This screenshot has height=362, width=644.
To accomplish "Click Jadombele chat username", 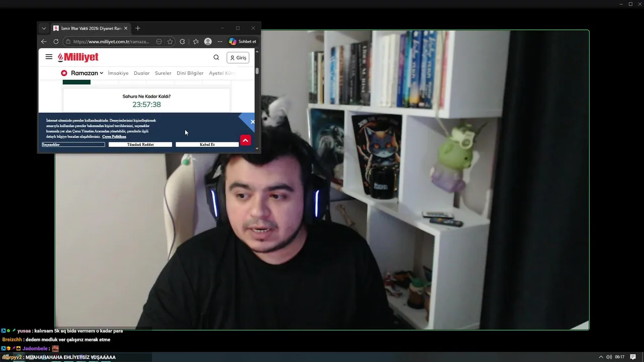I will tap(35, 348).
